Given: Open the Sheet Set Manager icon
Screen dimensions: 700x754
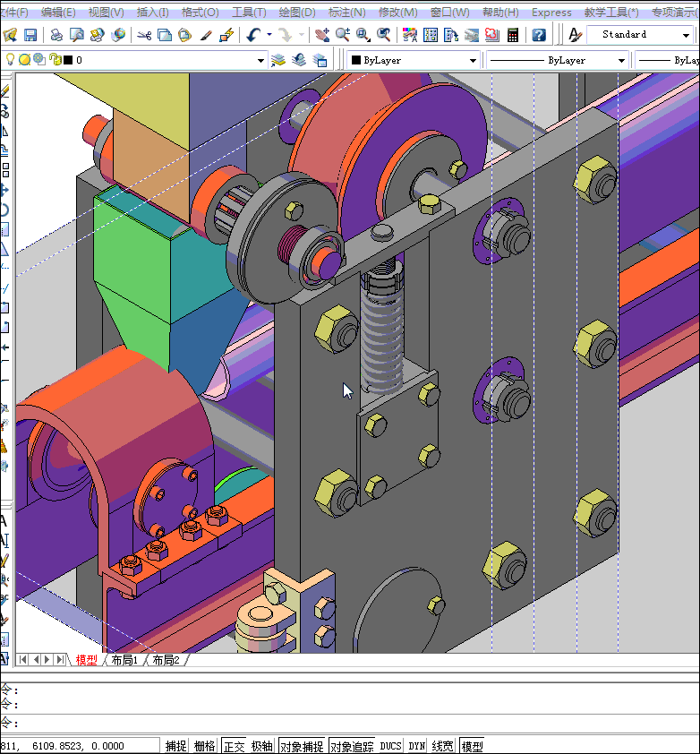Looking at the screenshot, I should [472, 35].
